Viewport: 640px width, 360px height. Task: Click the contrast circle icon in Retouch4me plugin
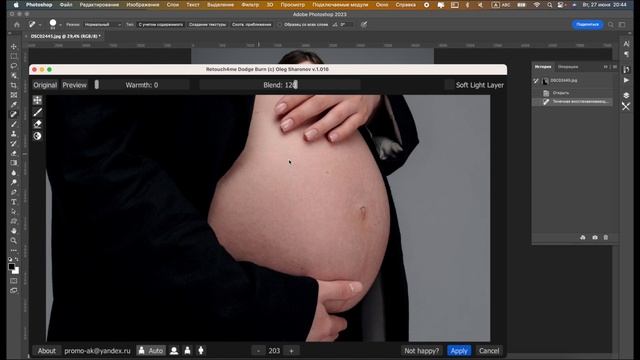(x=38, y=136)
